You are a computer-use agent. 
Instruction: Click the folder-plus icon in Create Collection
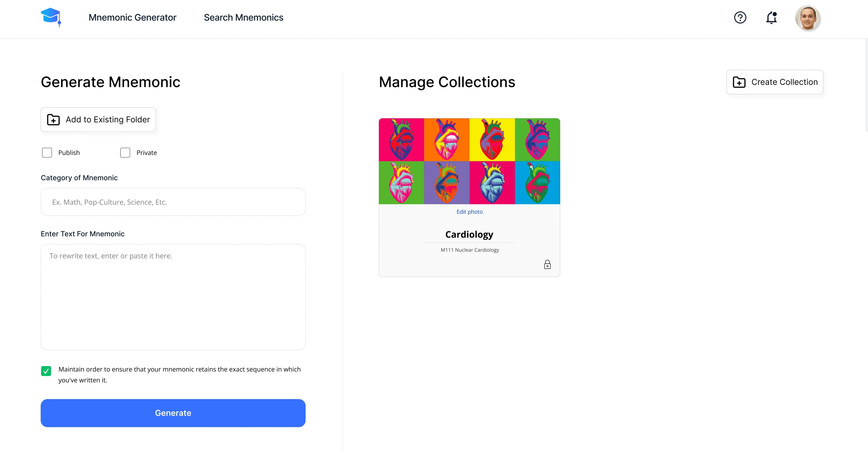tap(739, 82)
